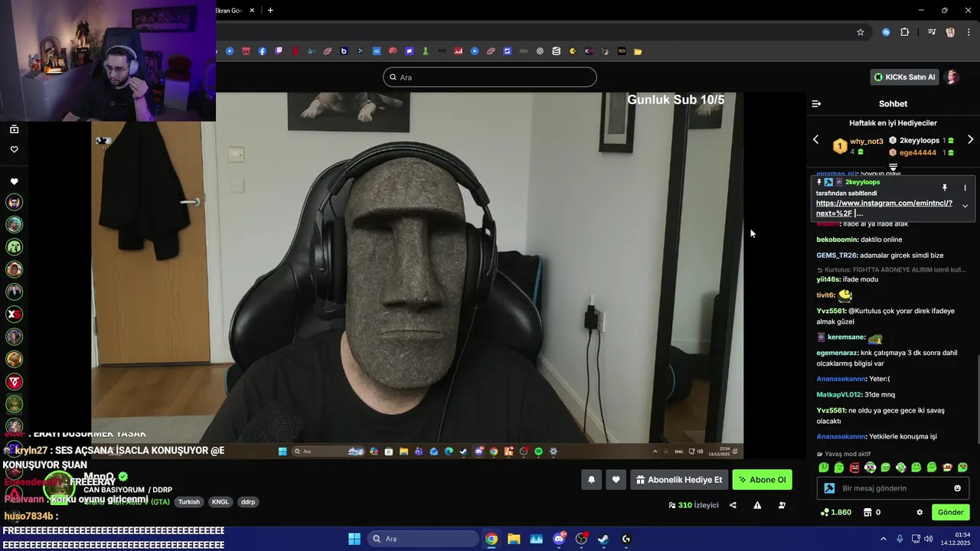Open the 1.860 channel points balance
Image resolution: width=980 pixels, height=551 pixels.
click(836, 512)
